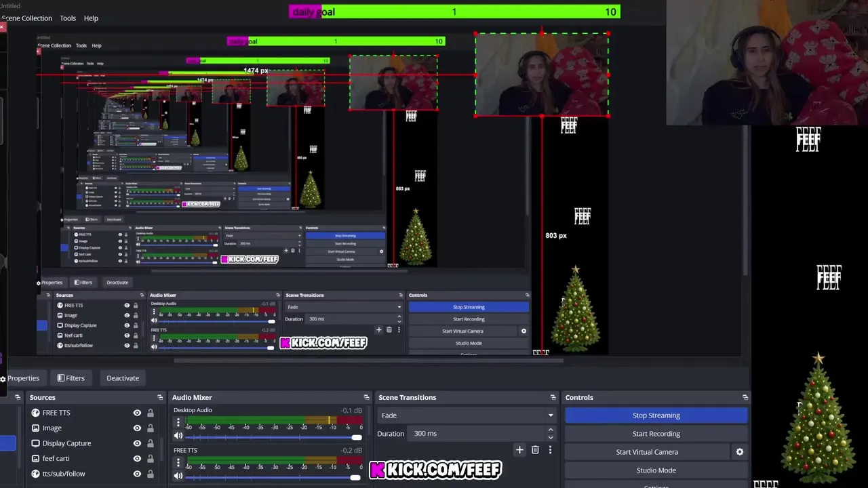Viewport: 868px width, 488px height.
Task: Open the Scene Collection menu
Action: [x=26, y=18]
